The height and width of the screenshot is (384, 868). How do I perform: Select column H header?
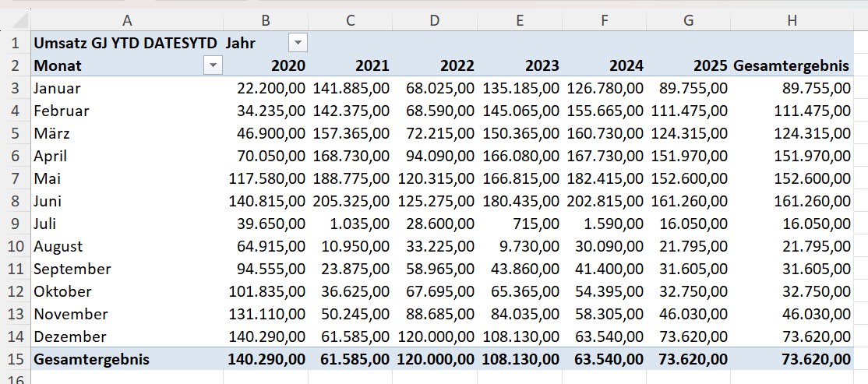tap(792, 20)
